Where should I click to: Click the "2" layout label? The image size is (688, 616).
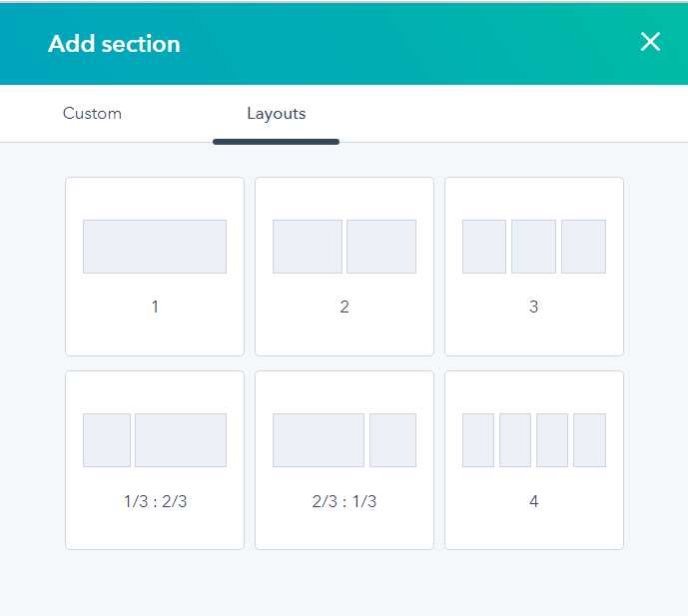tap(344, 307)
